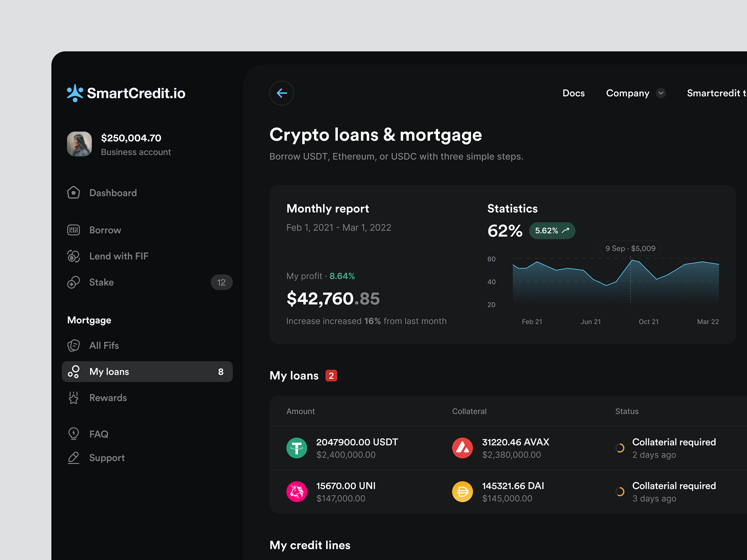Click the Lend with FIF icon
The image size is (747, 560).
click(74, 256)
